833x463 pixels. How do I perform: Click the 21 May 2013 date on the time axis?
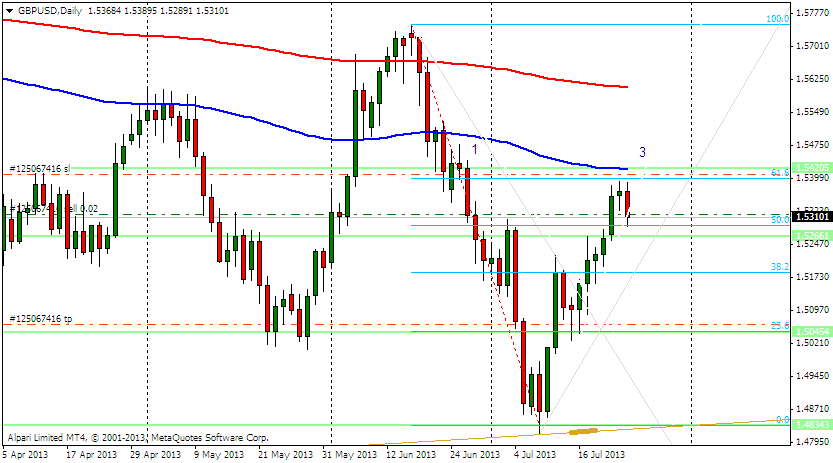(284, 455)
